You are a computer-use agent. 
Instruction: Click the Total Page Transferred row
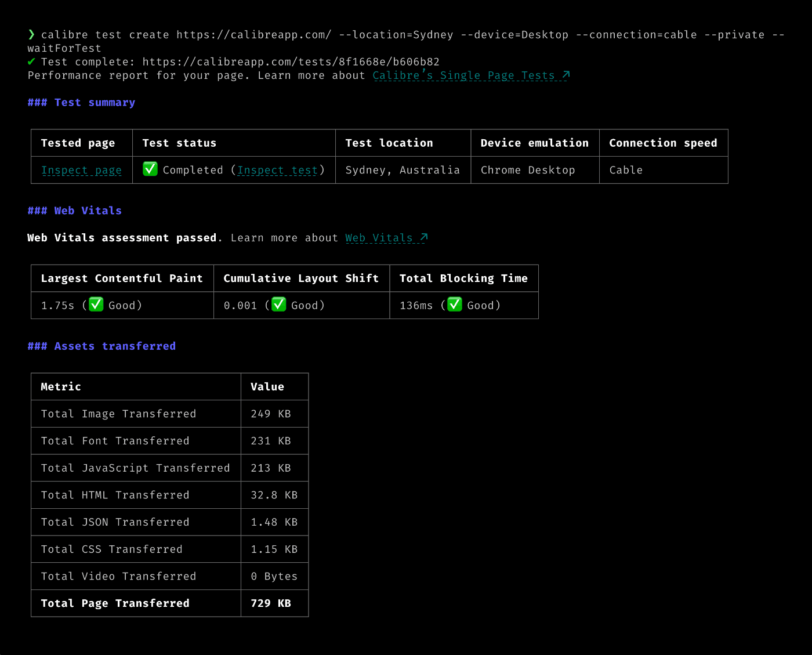(115, 603)
